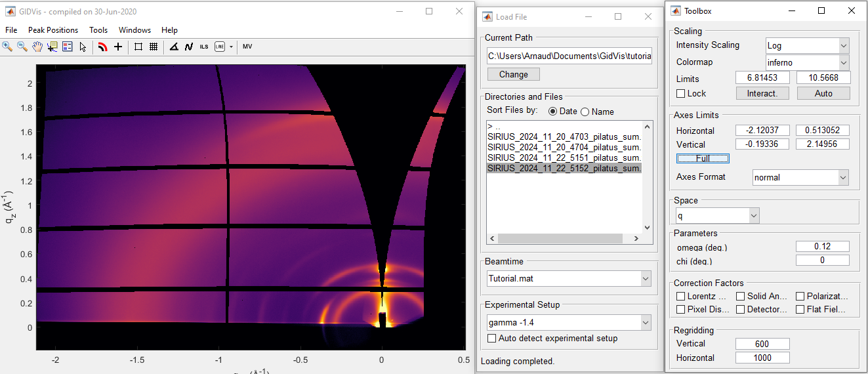This screenshot has height=374, width=868.
Task: Click the Interact. button
Action: pyautogui.click(x=762, y=93)
